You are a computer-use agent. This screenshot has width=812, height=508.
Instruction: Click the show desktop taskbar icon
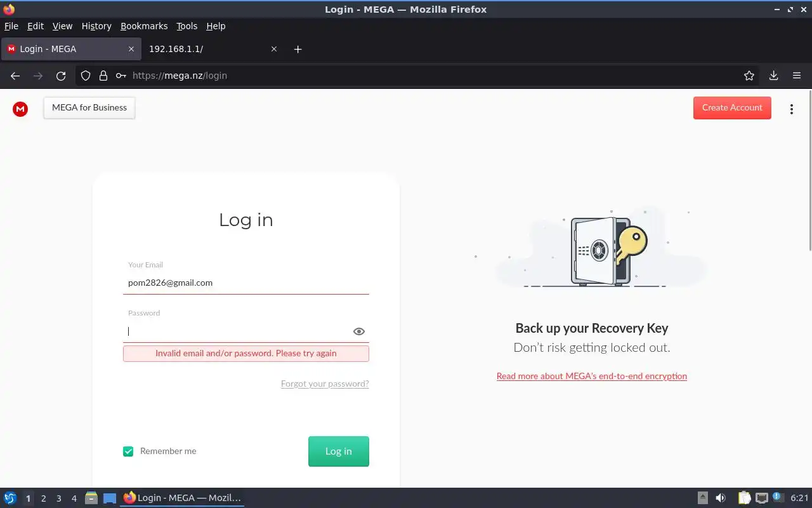coord(110,498)
